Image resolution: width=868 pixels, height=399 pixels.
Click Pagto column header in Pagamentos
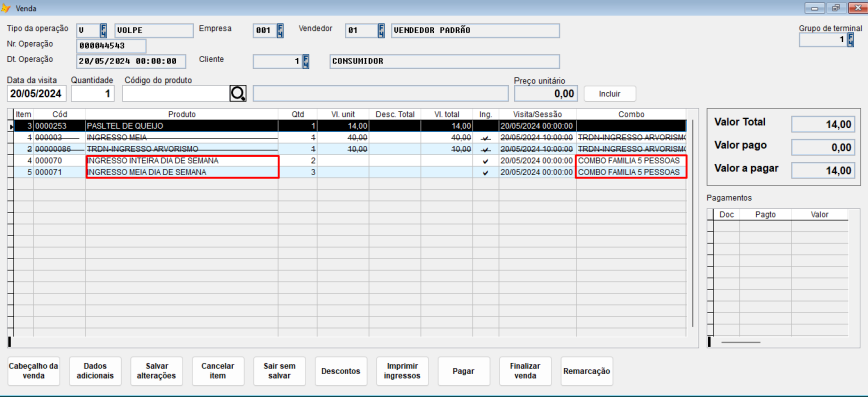pos(766,214)
